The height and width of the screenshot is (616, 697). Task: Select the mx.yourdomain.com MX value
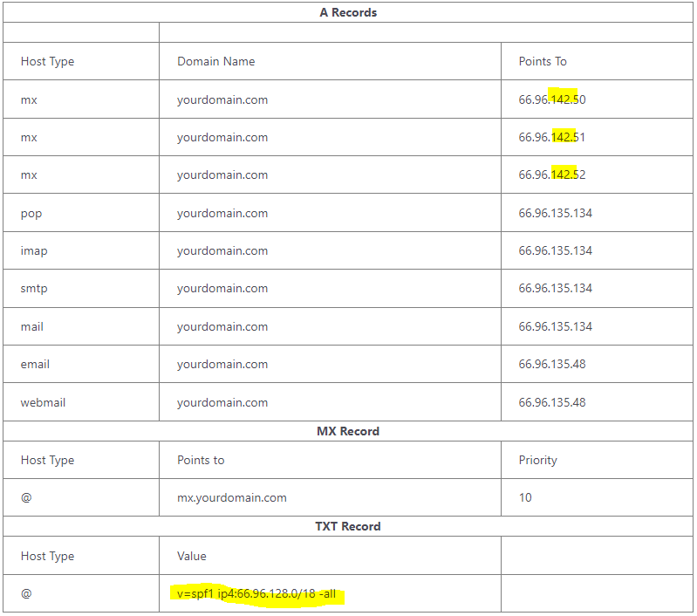tap(231, 497)
